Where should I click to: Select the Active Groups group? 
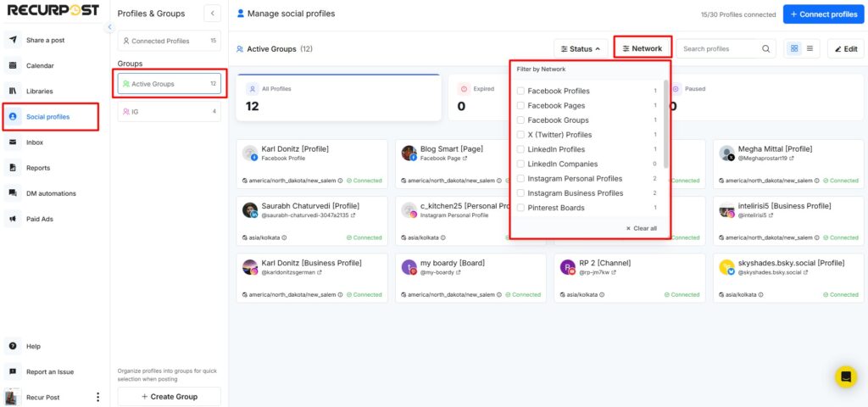170,84
